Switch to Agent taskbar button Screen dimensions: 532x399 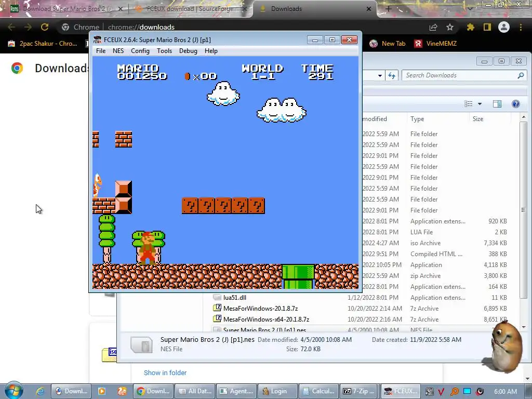[236, 391]
